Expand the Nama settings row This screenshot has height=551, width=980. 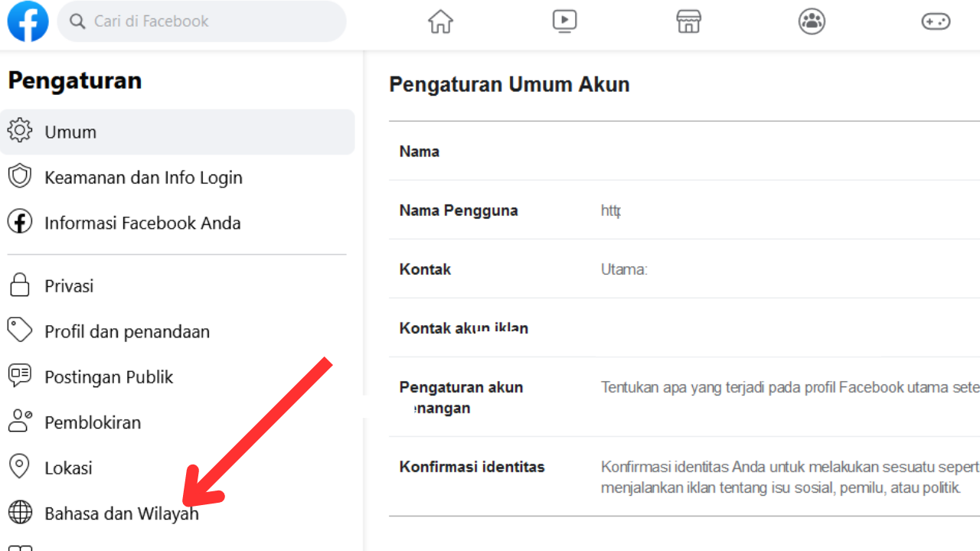point(684,151)
